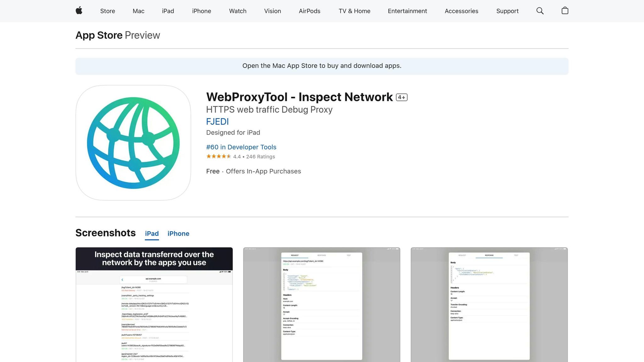
Task: Open the second screenshot showing Request tab
Action: pyautogui.click(x=321, y=305)
